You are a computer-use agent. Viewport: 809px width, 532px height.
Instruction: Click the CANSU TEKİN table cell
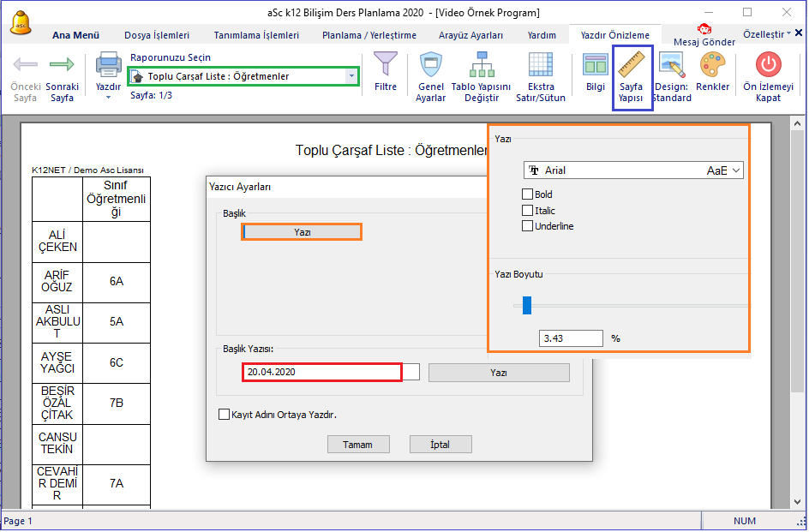coord(57,444)
